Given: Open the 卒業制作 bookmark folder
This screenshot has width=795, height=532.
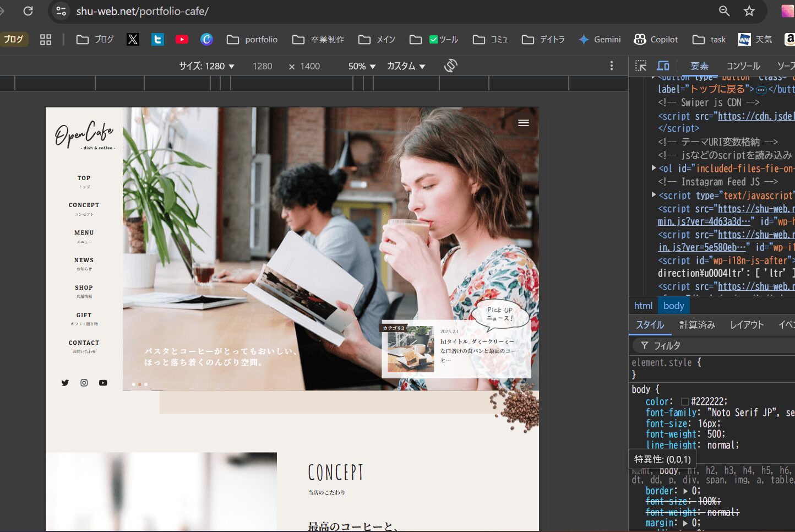Looking at the screenshot, I should click(x=318, y=39).
